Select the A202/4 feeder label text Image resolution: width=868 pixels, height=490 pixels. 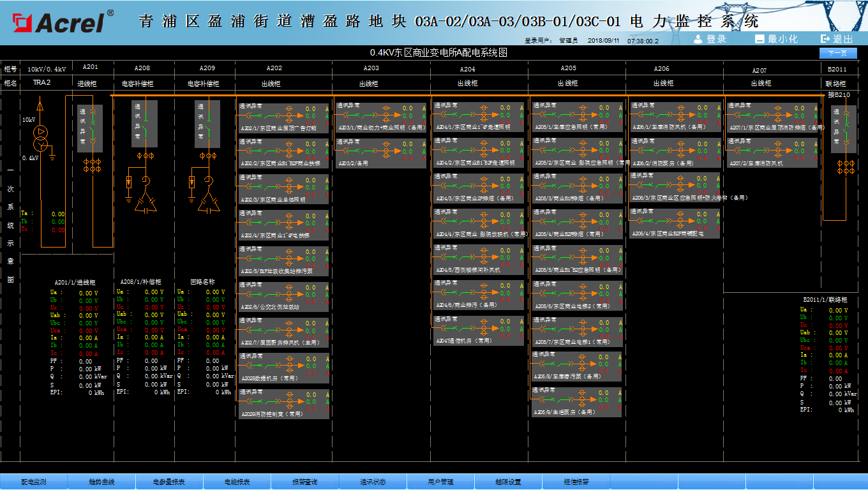click(x=274, y=235)
